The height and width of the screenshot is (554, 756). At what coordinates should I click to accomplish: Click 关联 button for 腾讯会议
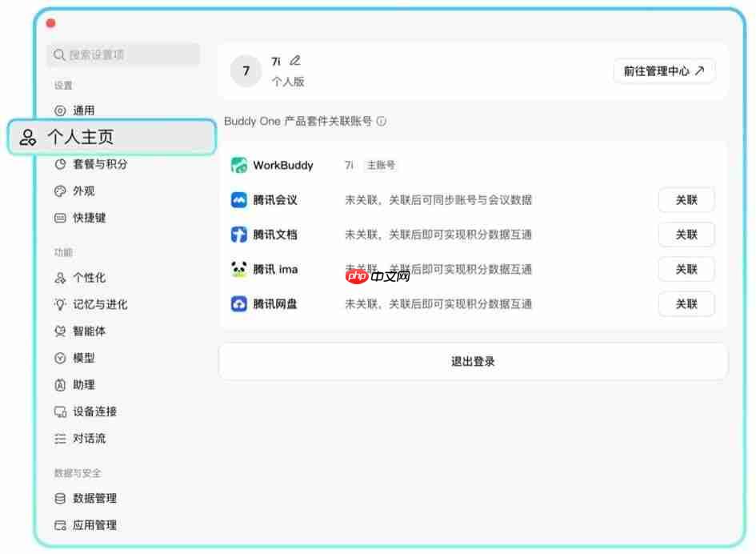tap(686, 200)
